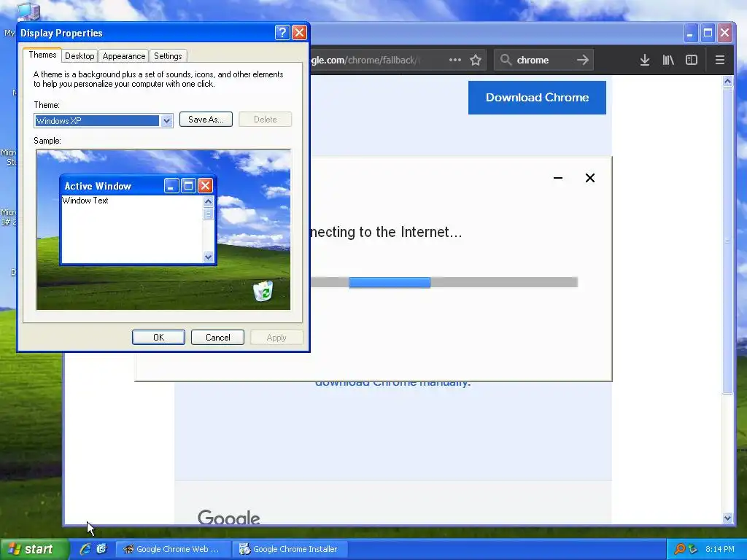Click the browser scrollbar down arrow
This screenshot has height=560, width=747.
coord(727,518)
